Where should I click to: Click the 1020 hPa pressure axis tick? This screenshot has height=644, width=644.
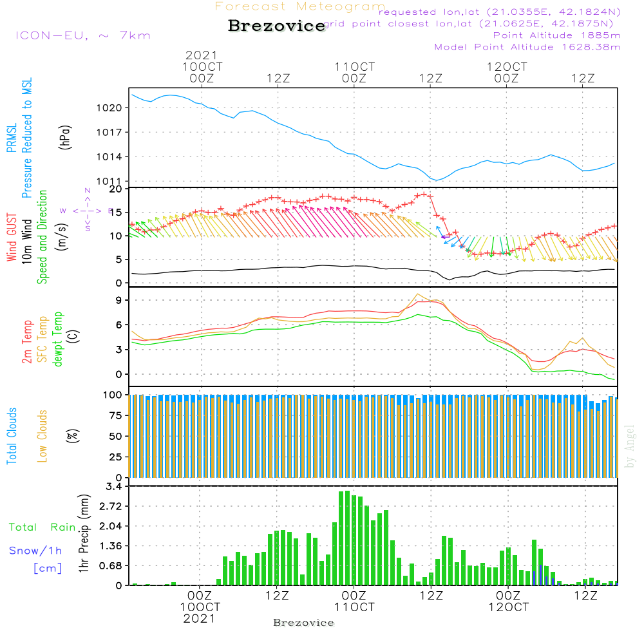pyautogui.click(x=109, y=108)
